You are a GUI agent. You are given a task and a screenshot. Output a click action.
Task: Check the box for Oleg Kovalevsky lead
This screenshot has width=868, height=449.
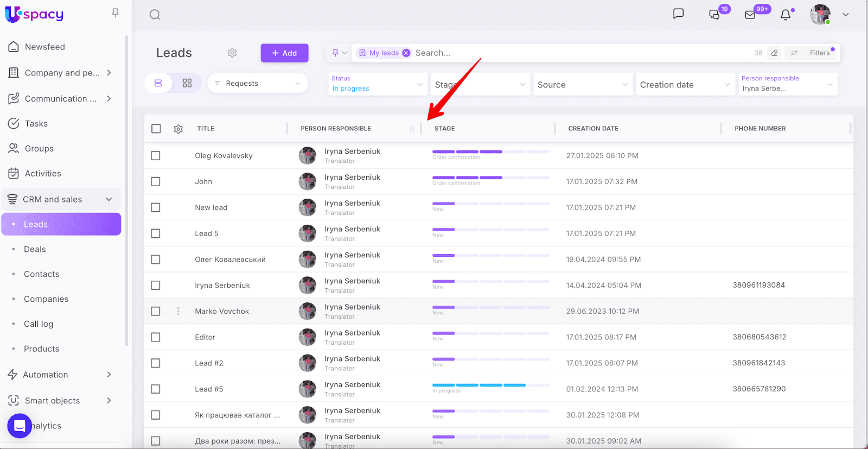(x=156, y=156)
